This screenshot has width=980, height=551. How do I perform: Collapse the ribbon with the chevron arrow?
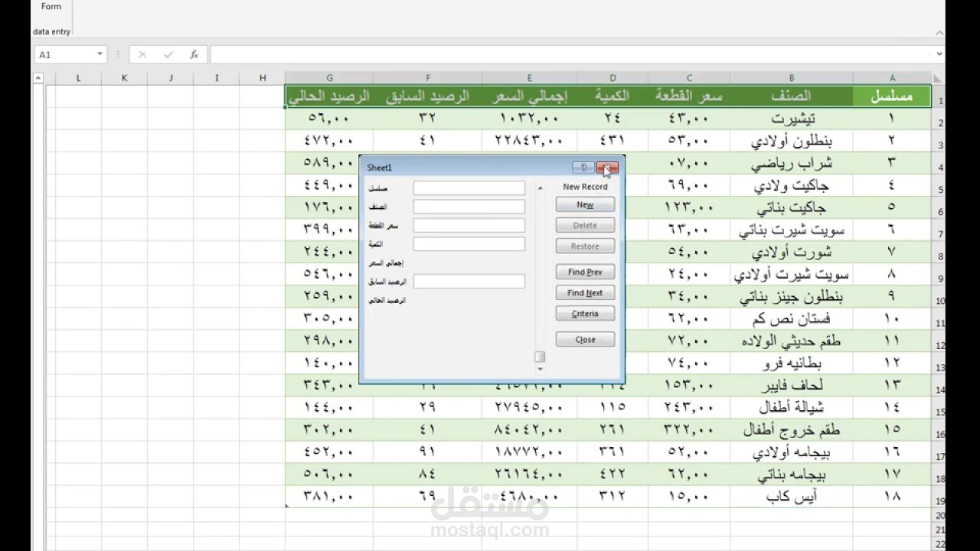point(940,33)
